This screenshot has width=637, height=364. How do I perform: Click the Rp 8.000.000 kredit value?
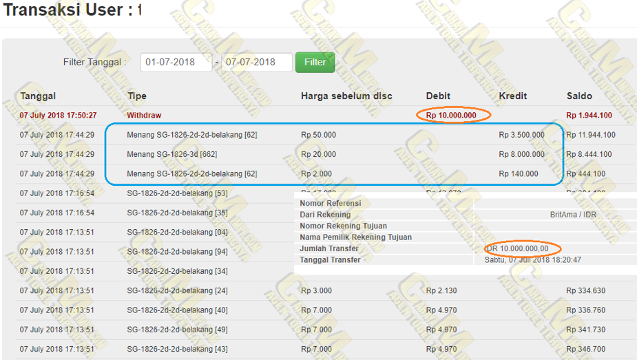tap(521, 155)
